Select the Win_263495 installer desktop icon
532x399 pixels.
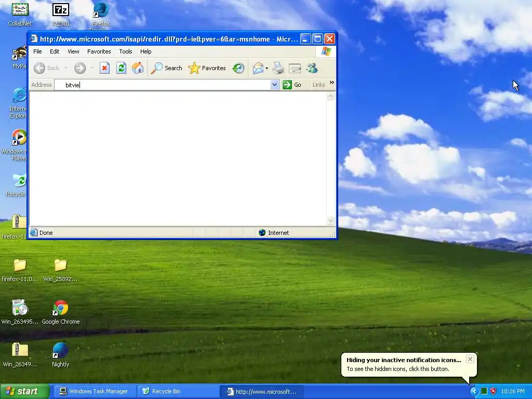[20, 312]
